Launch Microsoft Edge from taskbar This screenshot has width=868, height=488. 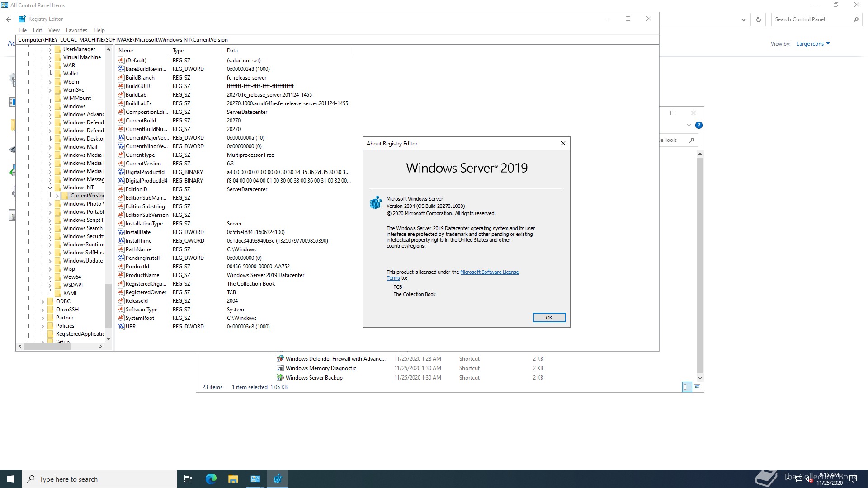click(x=211, y=479)
